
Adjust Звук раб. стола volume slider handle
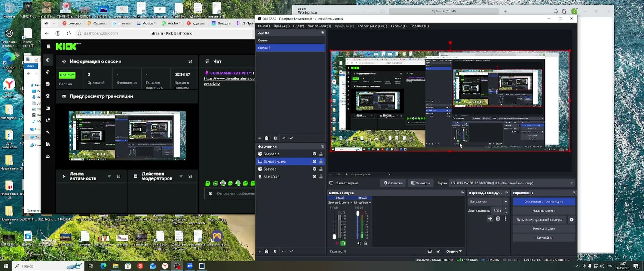(x=334, y=237)
